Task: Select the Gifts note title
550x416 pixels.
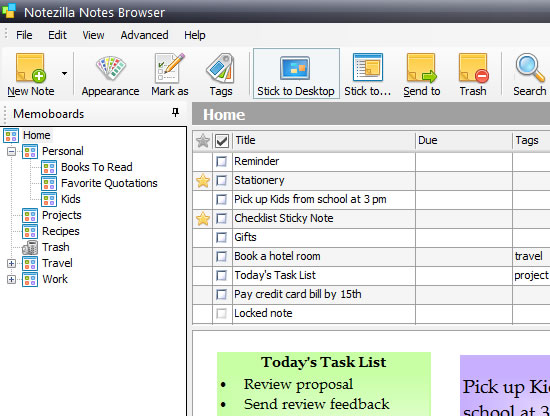Action: (x=245, y=237)
